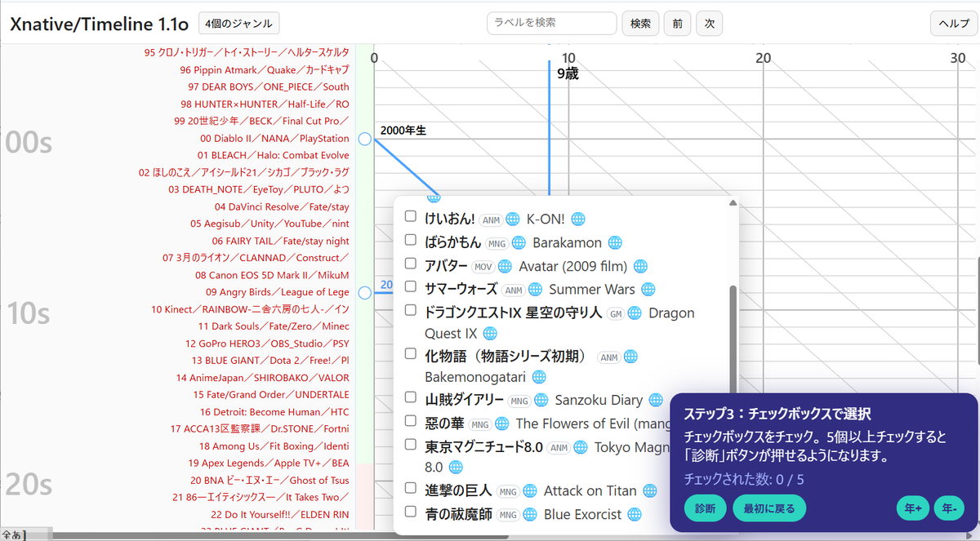Click the popup list scroll-up arrow
The image size is (980, 541).
click(733, 202)
